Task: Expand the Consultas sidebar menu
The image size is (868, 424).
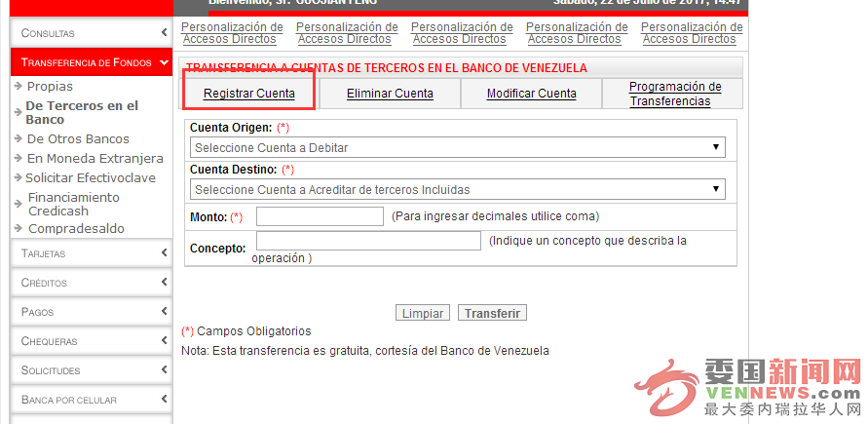Action: click(92, 33)
